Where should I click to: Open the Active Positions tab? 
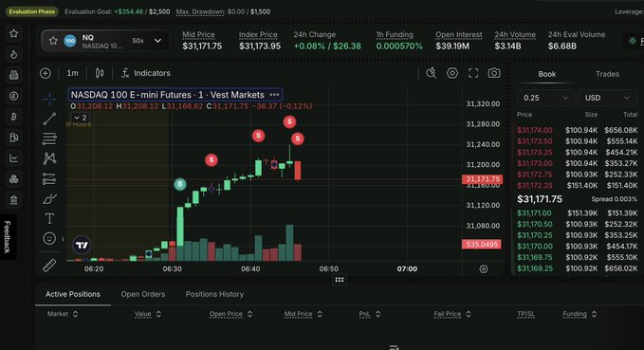point(73,294)
